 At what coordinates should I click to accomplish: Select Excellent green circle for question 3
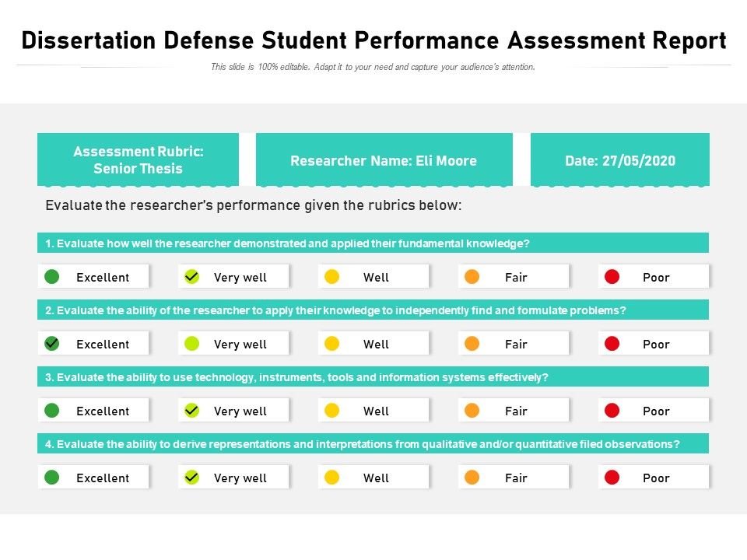[x=52, y=410]
